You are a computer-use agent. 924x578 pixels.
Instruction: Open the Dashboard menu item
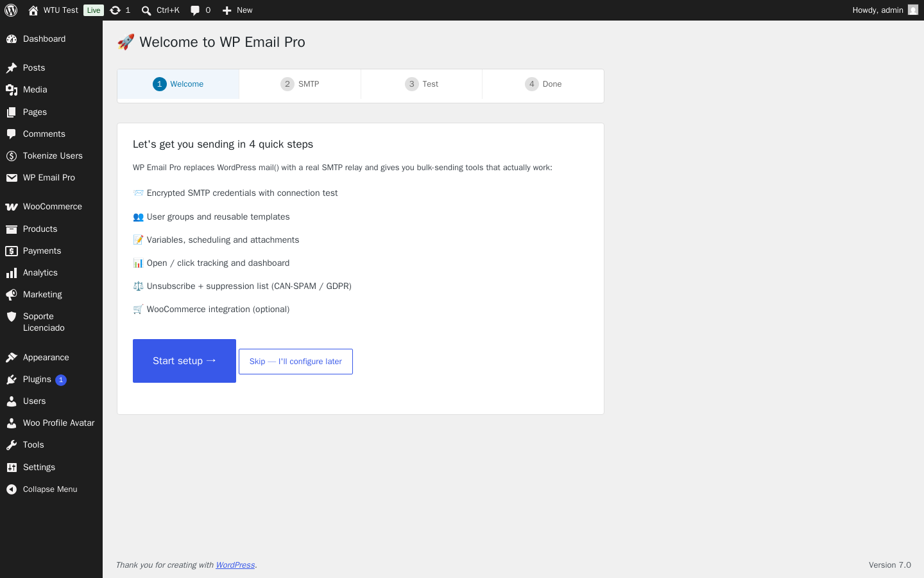(51, 39)
